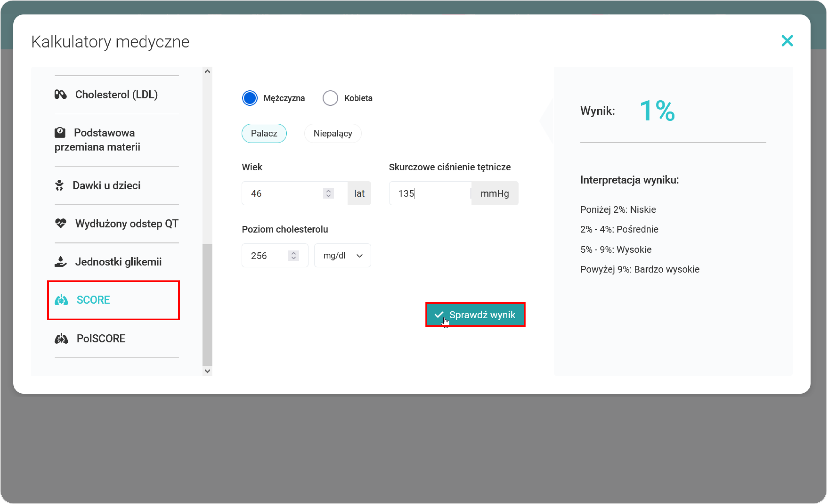Image resolution: width=827 pixels, height=504 pixels.
Task: Close the Kalkulatory medyczne dialog
Action: pos(787,41)
